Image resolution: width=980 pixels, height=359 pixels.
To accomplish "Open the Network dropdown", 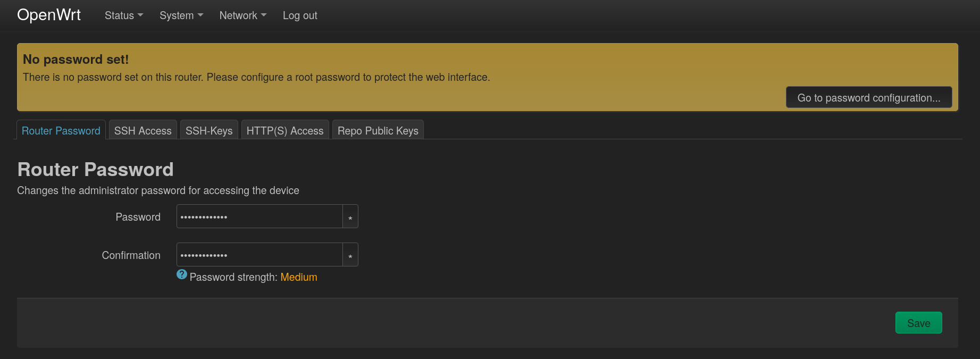I will tap(243, 15).
